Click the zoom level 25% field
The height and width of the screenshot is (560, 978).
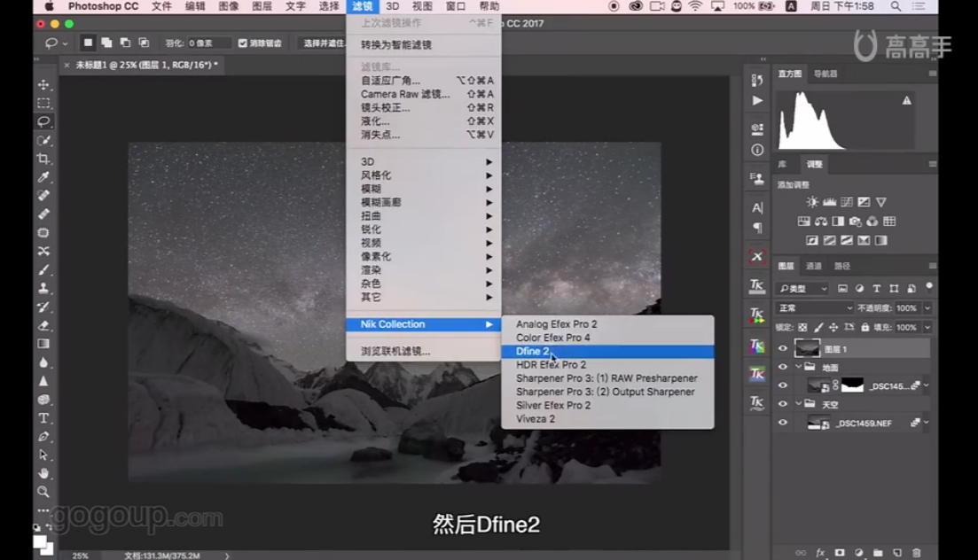click(x=81, y=555)
